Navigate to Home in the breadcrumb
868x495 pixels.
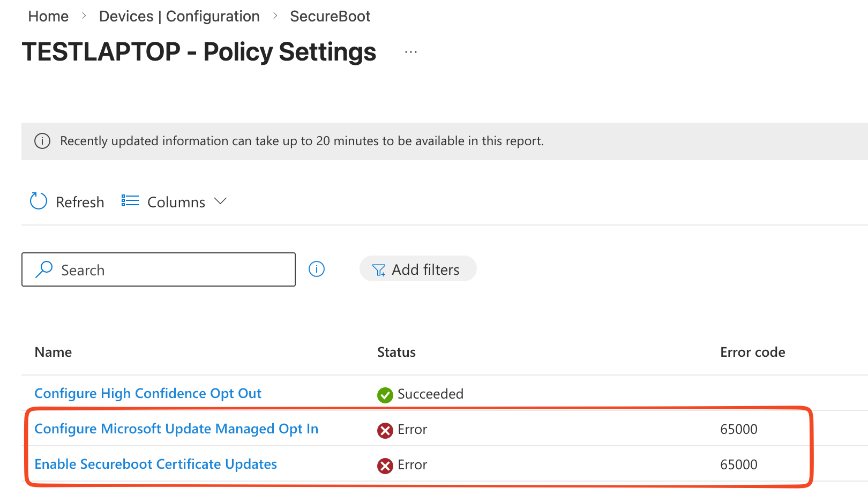coord(48,16)
